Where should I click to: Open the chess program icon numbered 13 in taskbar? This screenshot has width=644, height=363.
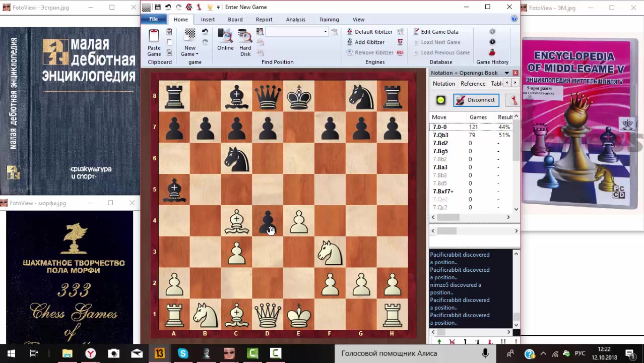click(160, 353)
